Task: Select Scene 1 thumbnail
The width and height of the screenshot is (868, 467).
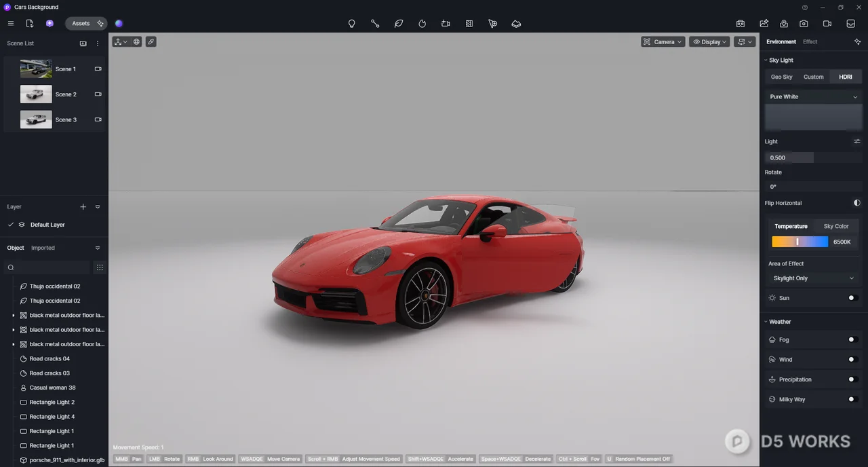Action: [36, 69]
